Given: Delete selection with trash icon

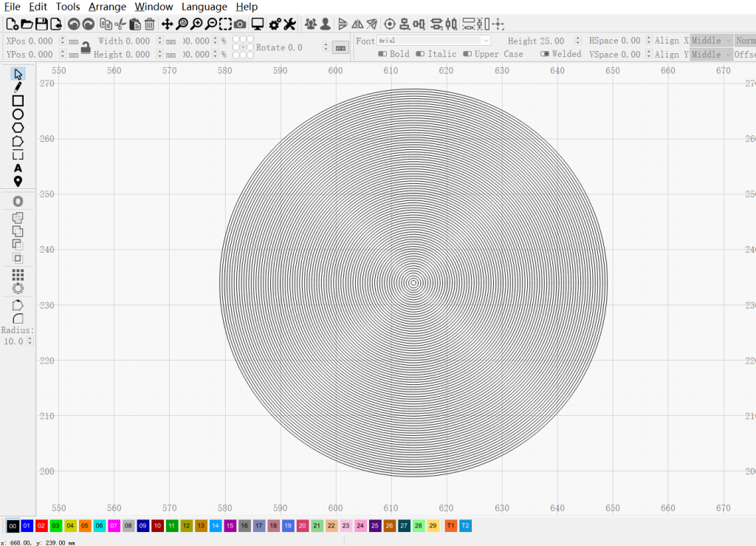Looking at the screenshot, I should (149, 24).
